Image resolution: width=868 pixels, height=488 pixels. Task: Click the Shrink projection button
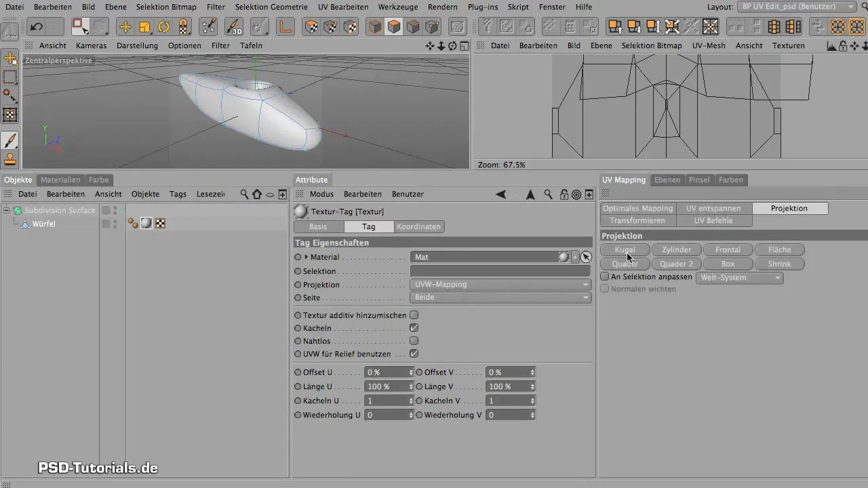(x=779, y=264)
